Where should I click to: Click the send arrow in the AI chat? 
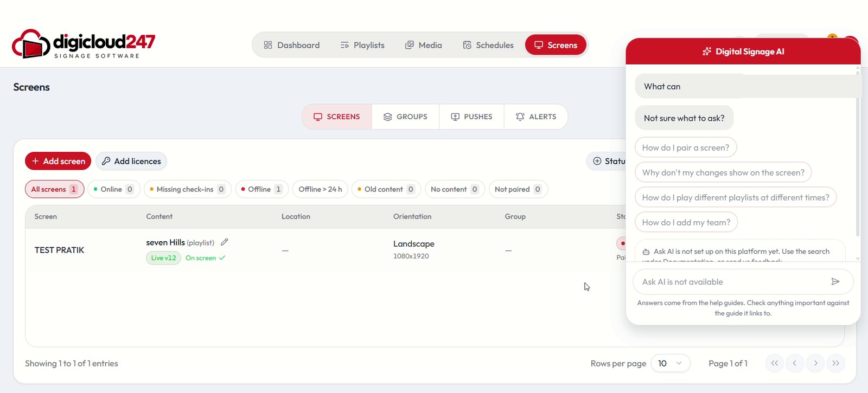(835, 281)
